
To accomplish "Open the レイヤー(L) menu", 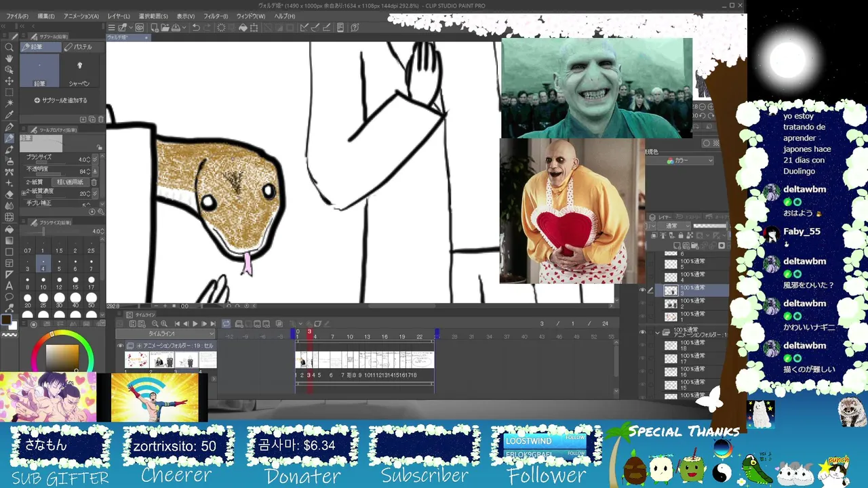I will coord(119,16).
